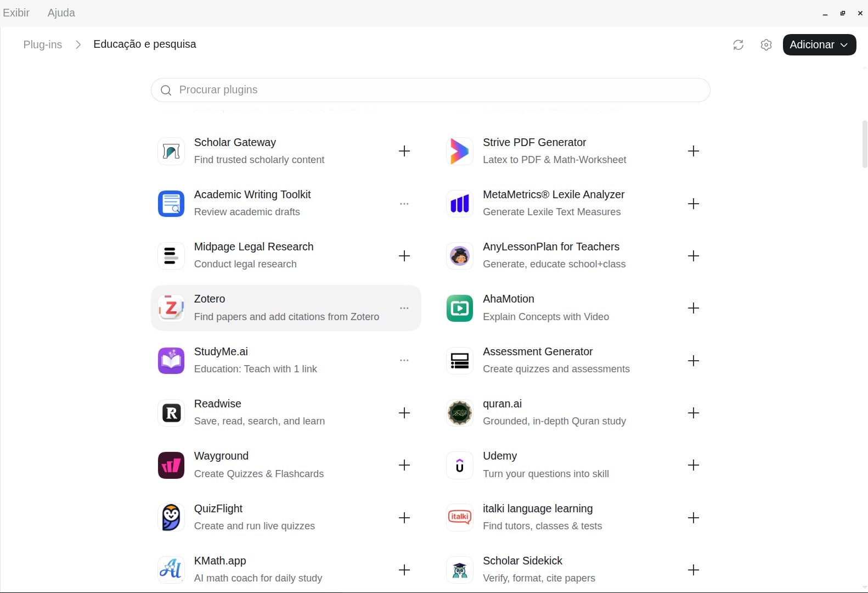Click 'Find trusted scholarly content' description
The height and width of the screenshot is (593, 868).
click(259, 160)
